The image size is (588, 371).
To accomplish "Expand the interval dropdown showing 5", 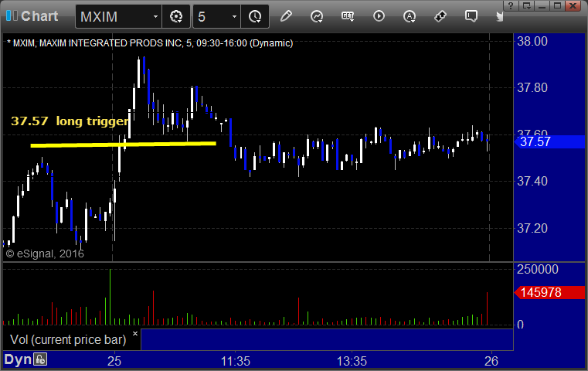I will pyautogui.click(x=233, y=16).
